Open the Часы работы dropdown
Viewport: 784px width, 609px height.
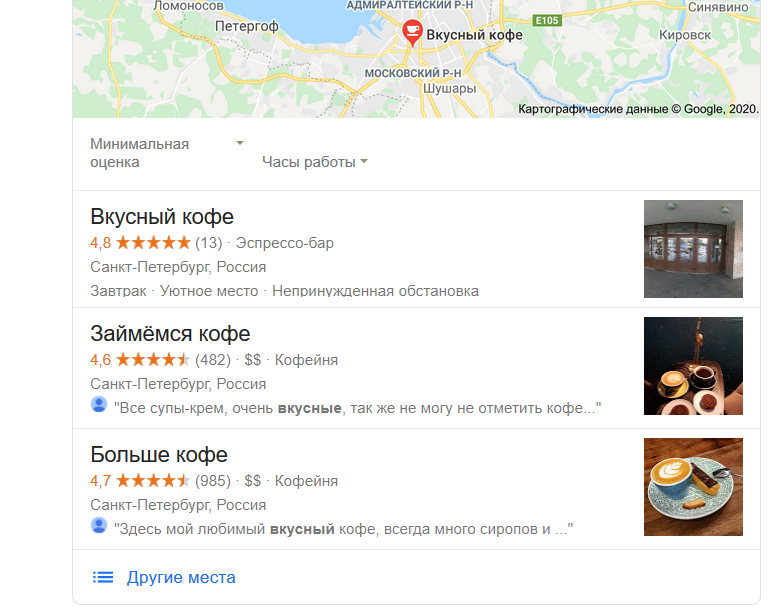315,162
